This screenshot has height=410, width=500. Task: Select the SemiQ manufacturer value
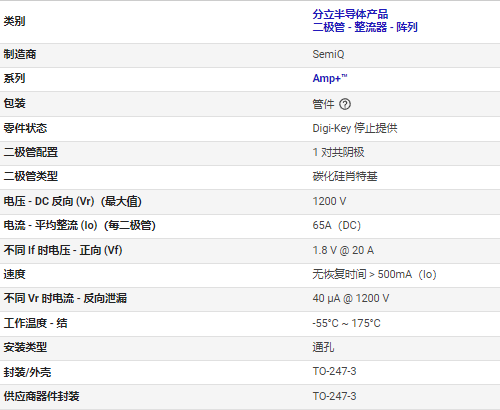pos(328,54)
